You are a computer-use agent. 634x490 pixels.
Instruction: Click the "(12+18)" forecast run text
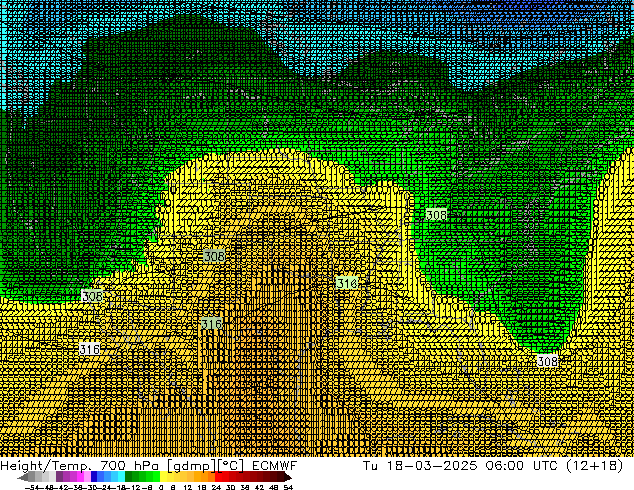pyautogui.click(x=594, y=466)
